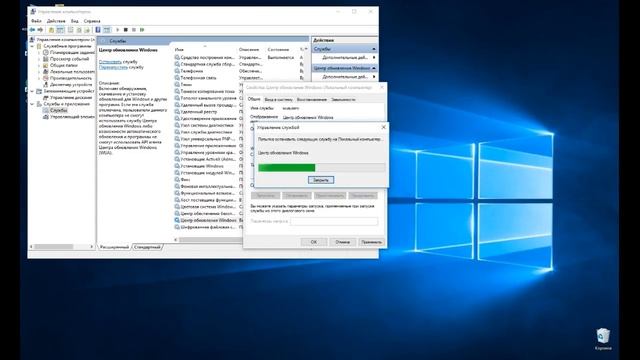Viewport: 640px width, 360px height.
Task: Expand the Планировщик заданий node
Action: point(39,53)
